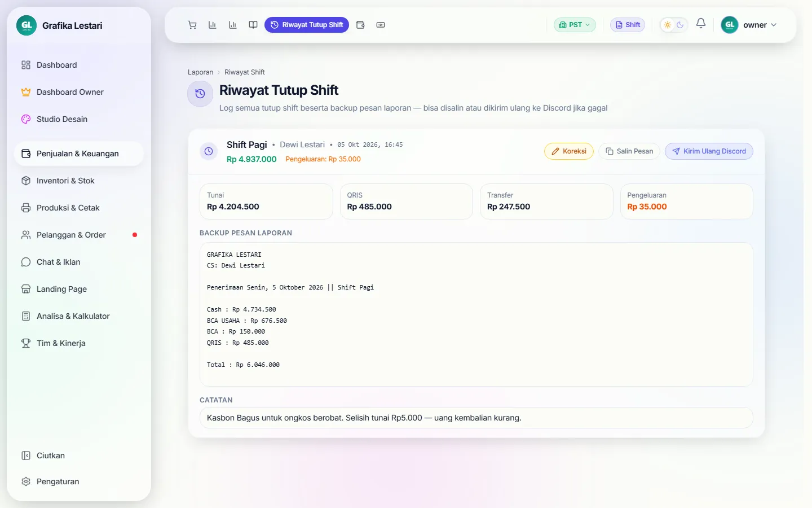This screenshot has height=508, width=812.
Task: Open the shopping cart icon in top toolbar
Action: (x=192, y=25)
